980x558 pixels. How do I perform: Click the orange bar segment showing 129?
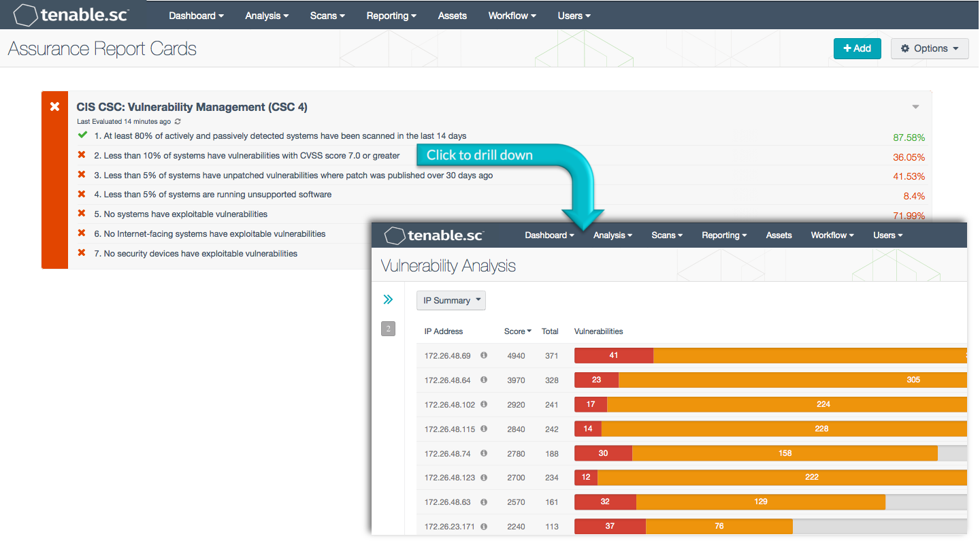pyautogui.click(x=761, y=502)
